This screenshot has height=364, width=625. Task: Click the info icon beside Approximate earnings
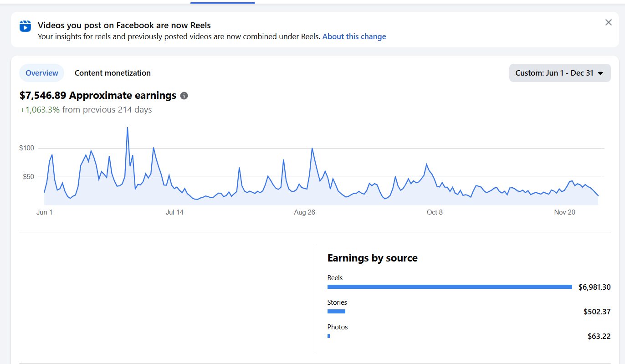(184, 96)
